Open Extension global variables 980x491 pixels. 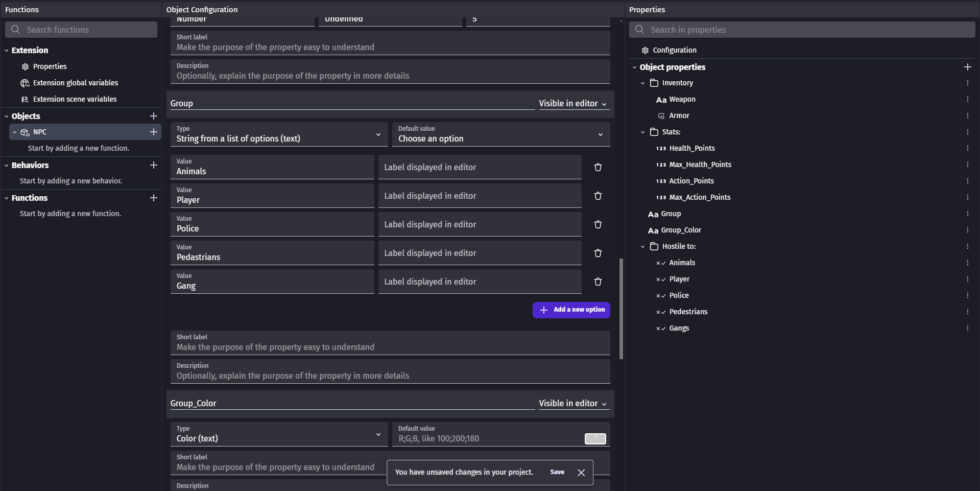point(75,83)
